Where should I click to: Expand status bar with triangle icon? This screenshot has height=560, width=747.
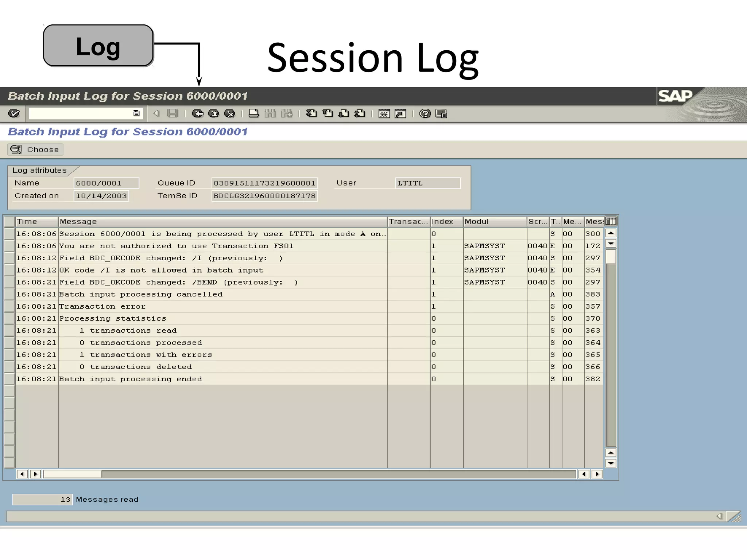(x=719, y=516)
